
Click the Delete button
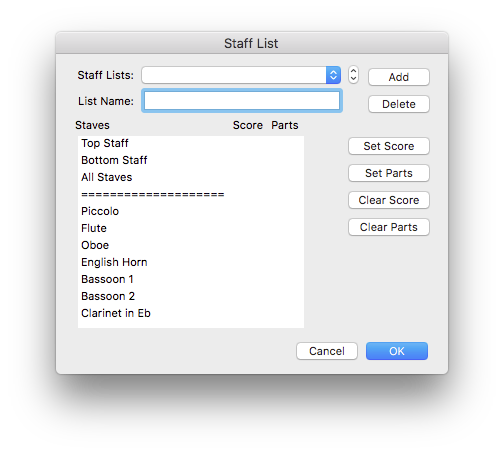click(399, 104)
